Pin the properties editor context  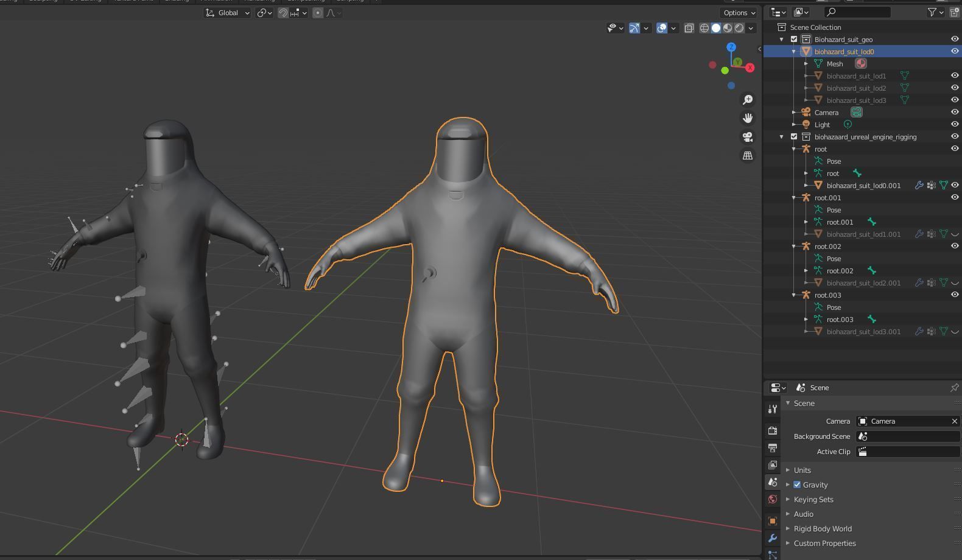click(954, 388)
